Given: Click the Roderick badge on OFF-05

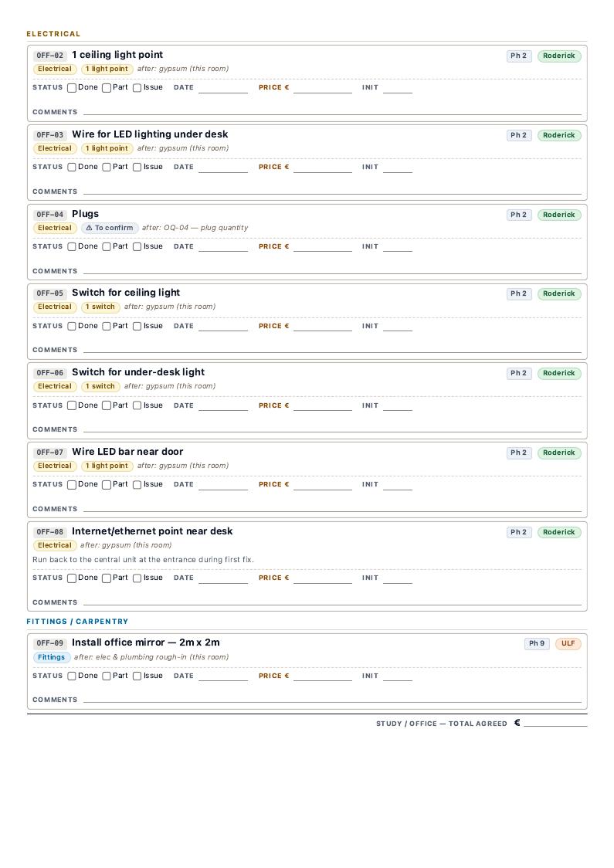Looking at the screenshot, I should [559, 294].
